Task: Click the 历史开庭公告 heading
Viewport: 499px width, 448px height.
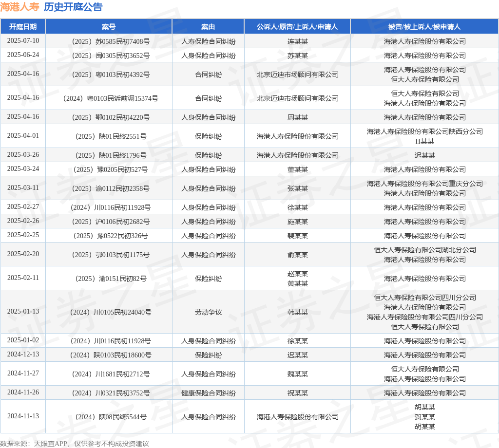Action: [73, 7]
